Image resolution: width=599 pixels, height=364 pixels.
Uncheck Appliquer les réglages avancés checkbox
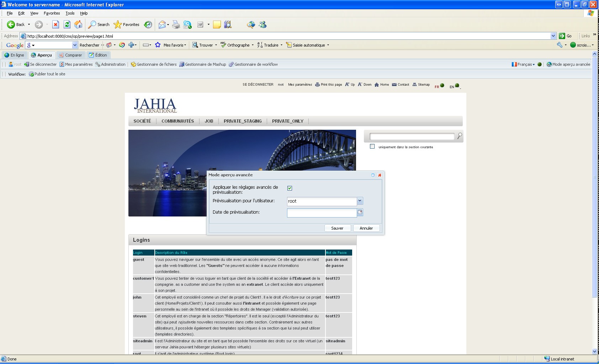pos(290,188)
